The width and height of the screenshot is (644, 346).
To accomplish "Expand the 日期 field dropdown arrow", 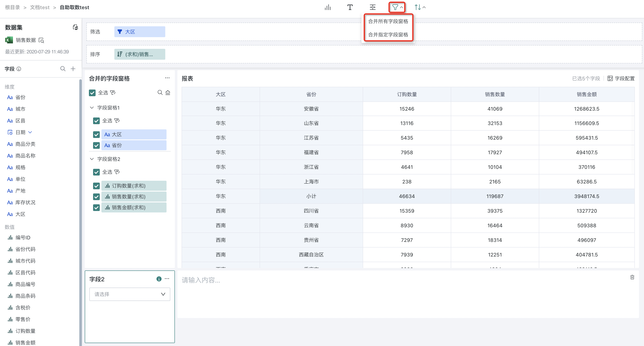I will point(30,132).
